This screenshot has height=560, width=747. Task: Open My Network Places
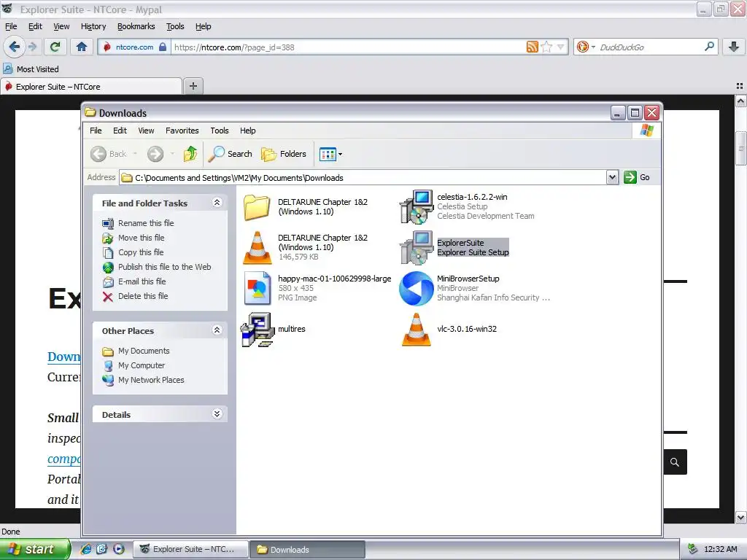151,380
